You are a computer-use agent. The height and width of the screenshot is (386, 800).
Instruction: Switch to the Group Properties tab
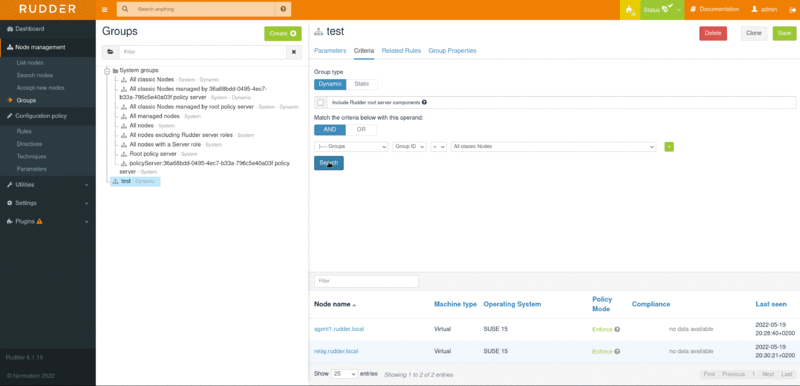click(x=452, y=51)
